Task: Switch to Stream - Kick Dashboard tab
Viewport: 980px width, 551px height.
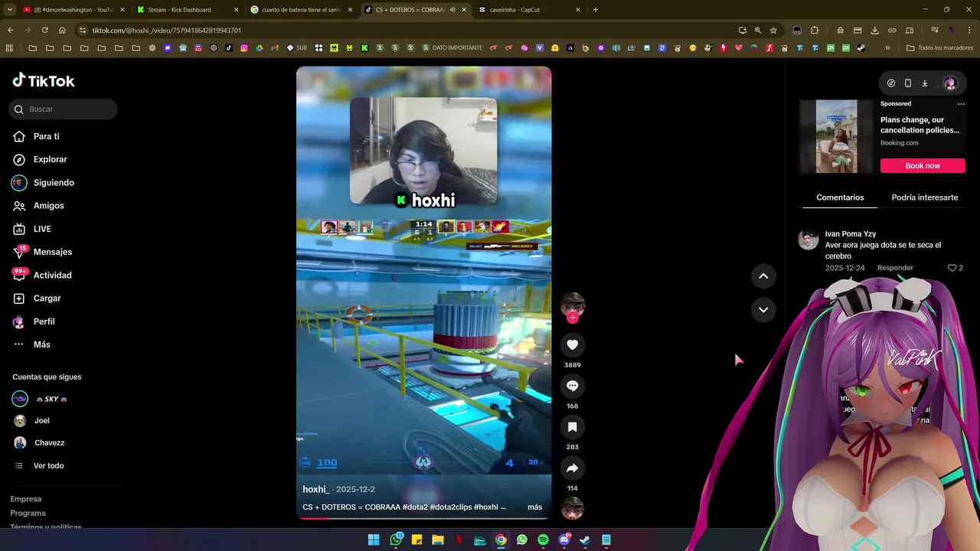Action: [187, 10]
